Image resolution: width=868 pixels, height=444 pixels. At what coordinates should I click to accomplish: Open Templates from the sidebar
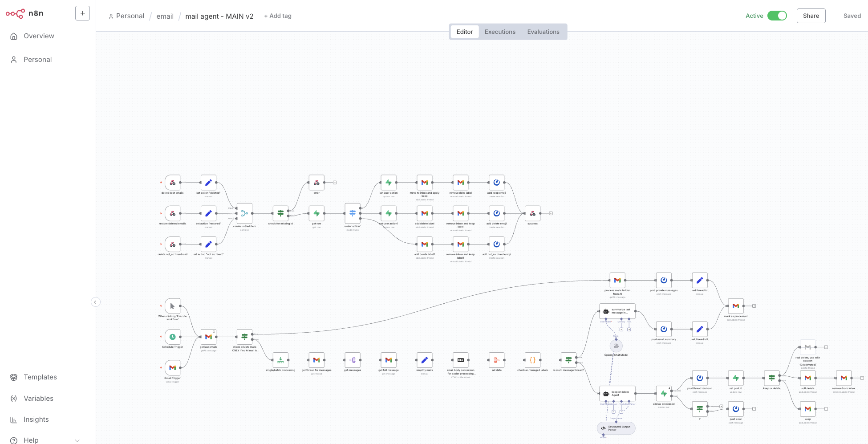pyautogui.click(x=40, y=377)
